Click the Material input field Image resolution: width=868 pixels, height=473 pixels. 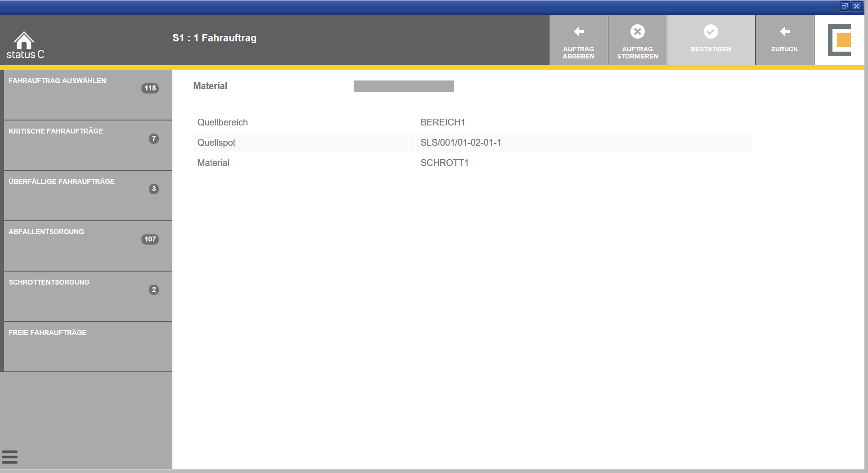(x=404, y=86)
